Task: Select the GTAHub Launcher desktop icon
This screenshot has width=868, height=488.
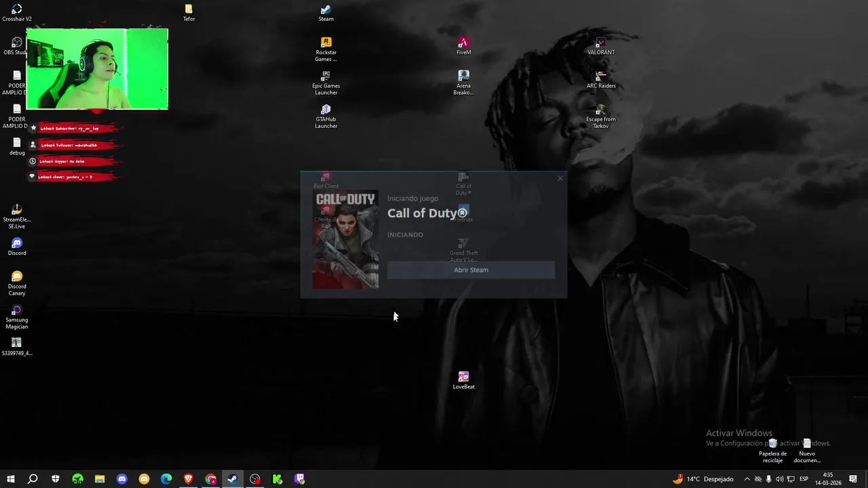Action: click(x=325, y=117)
